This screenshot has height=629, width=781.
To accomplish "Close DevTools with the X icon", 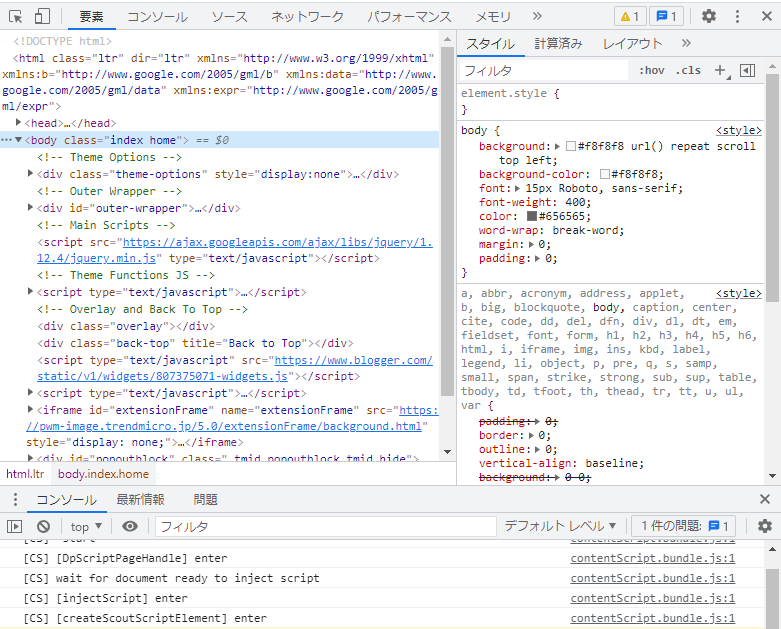I will (767, 16).
